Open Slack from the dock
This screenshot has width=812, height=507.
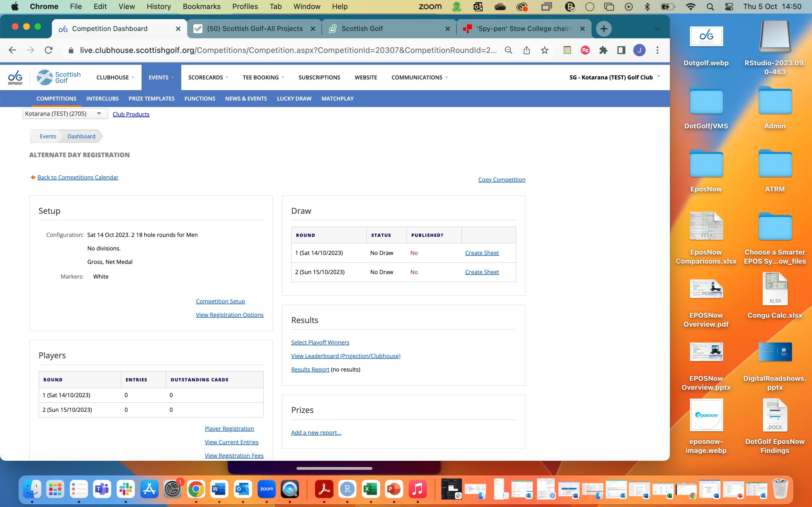(126, 489)
